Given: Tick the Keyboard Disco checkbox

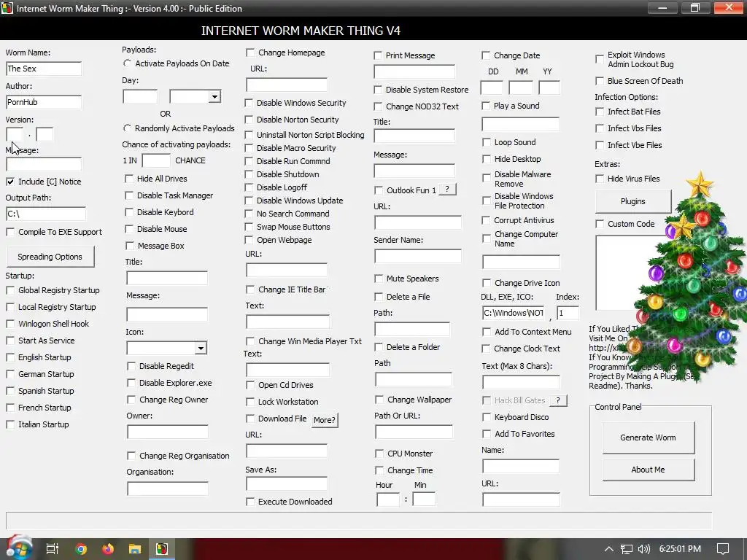Looking at the screenshot, I should click(x=487, y=417).
